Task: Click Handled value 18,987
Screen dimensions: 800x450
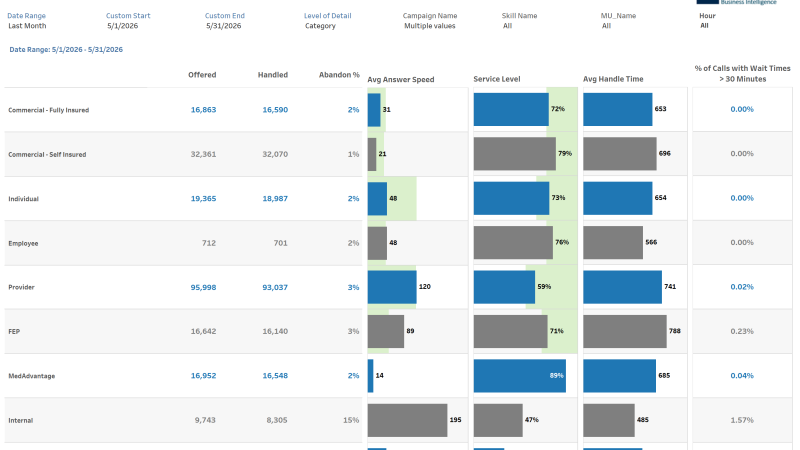Action: (x=275, y=198)
